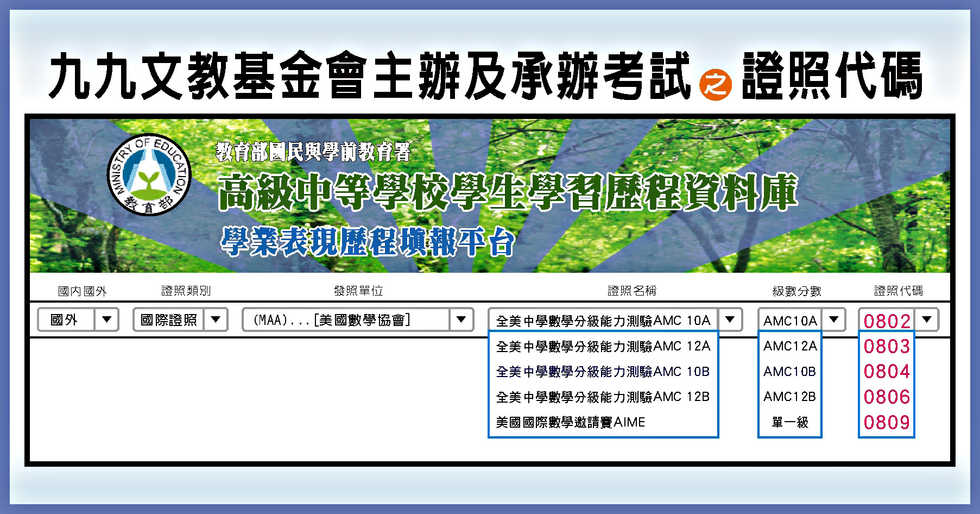Open the 國內國外 dropdown arrow
Image resolution: width=980 pixels, height=514 pixels.
pos(107,319)
